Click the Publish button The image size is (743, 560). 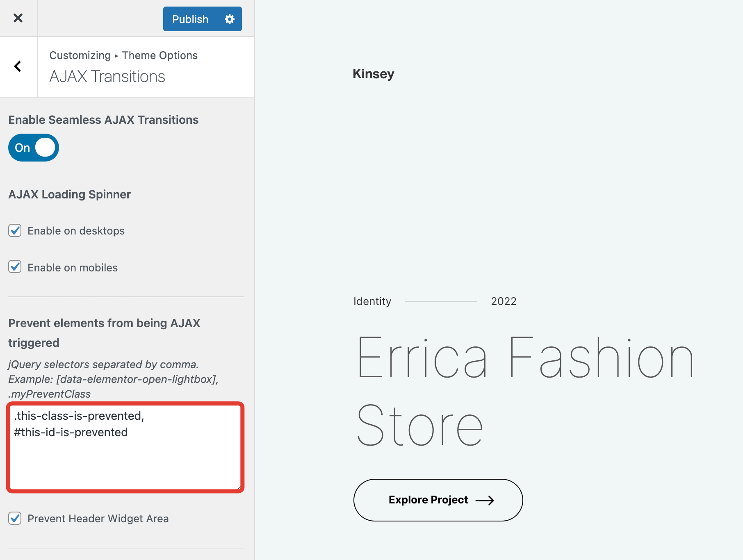click(190, 19)
